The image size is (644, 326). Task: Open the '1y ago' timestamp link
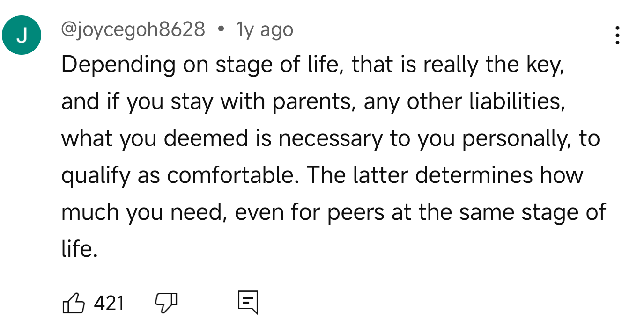coord(265,30)
